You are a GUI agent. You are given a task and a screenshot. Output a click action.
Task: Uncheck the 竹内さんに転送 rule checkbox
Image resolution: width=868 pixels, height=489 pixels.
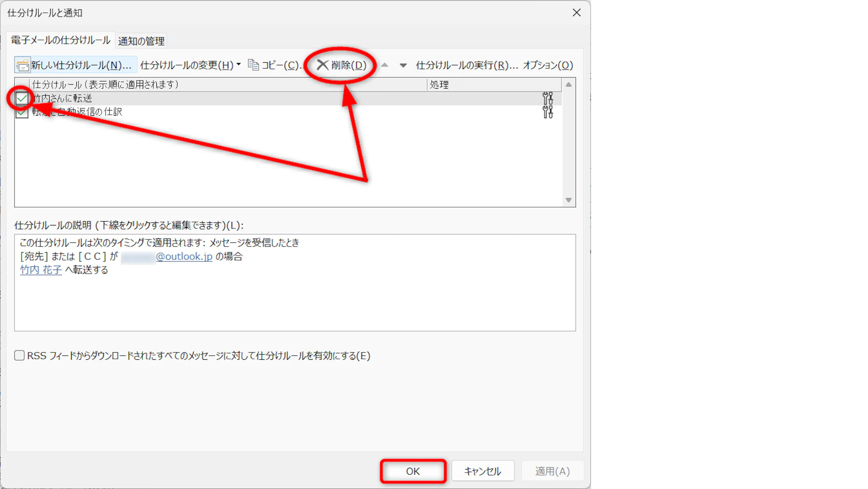(x=22, y=99)
